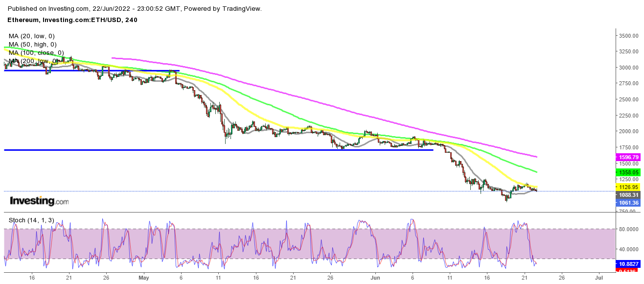
Task: Click the Jul label on the time axis
Action: click(x=598, y=278)
